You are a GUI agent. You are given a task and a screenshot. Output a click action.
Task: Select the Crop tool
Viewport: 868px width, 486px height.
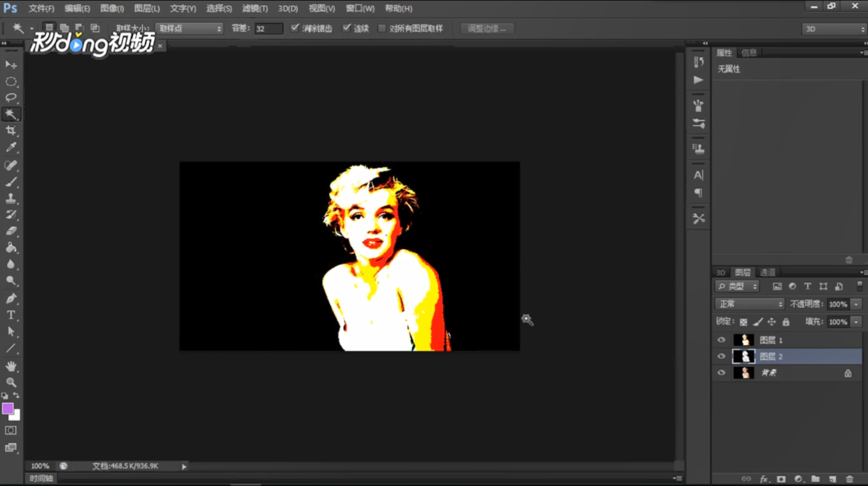(x=11, y=131)
